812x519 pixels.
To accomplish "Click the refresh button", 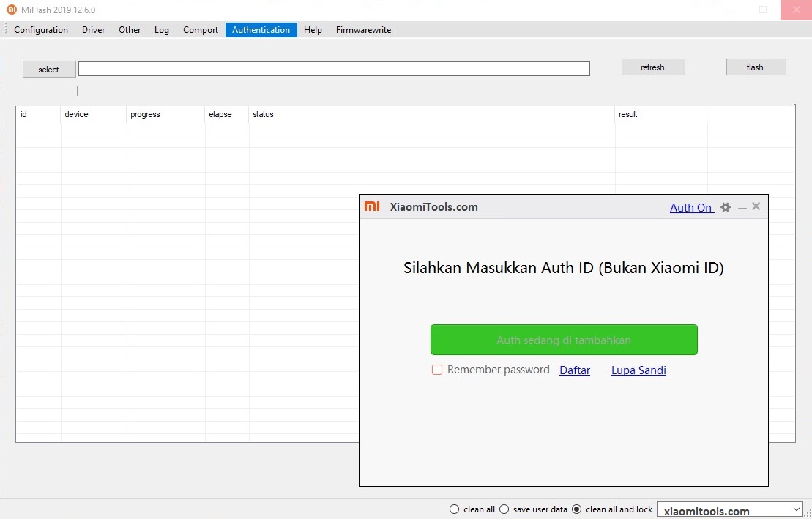I will [x=652, y=67].
